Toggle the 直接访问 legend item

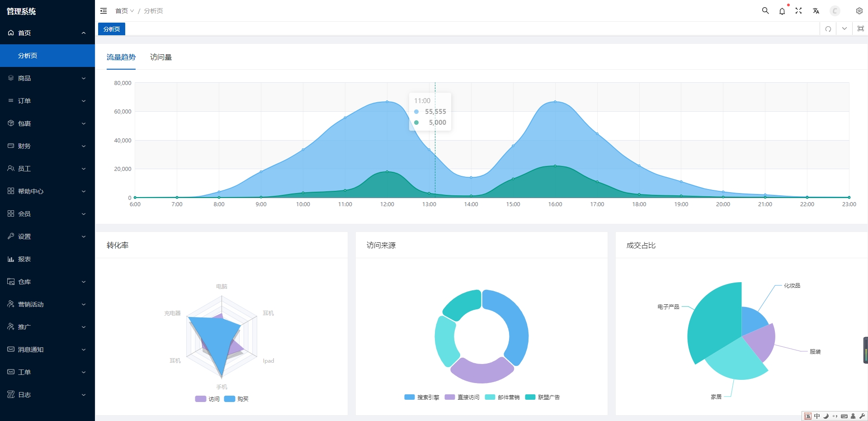point(462,397)
